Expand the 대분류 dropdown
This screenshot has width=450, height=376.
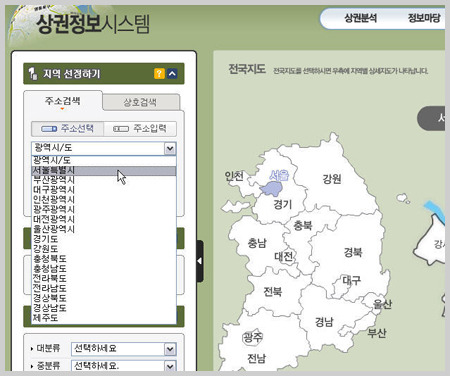coord(170,349)
